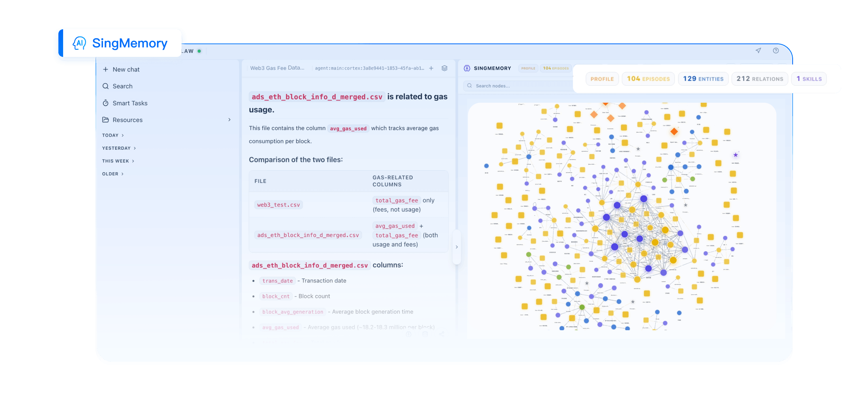Switch to the 129 Entities tab
Screen dimensions: 868x395
coord(703,79)
